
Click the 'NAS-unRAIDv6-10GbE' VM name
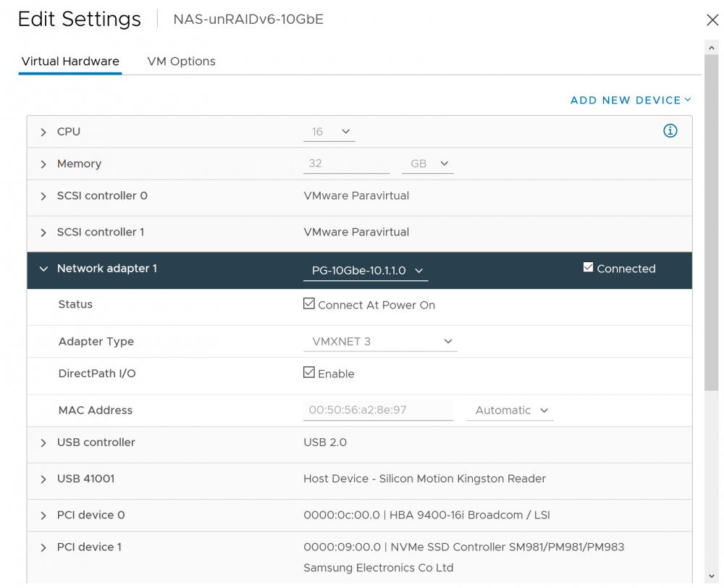248,20
